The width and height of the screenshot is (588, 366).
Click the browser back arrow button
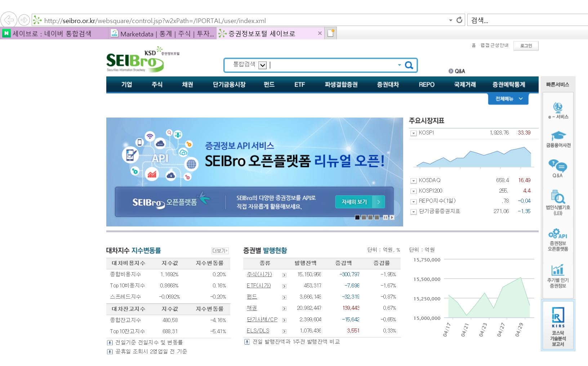coord(9,19)
